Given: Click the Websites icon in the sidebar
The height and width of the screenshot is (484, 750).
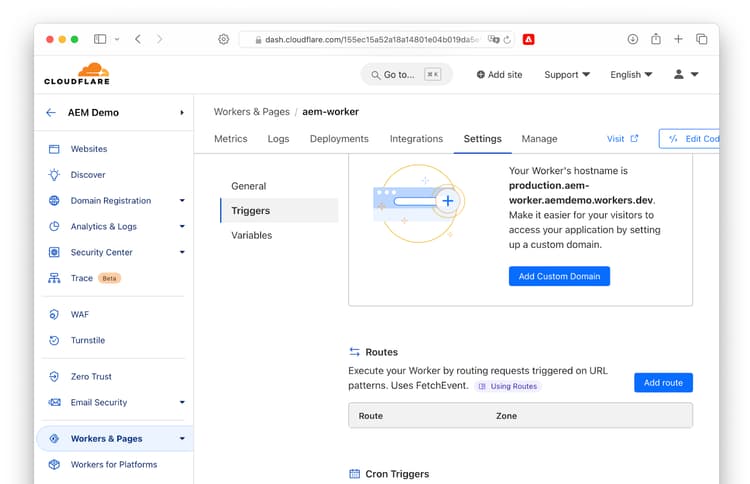Looking at the screenshot, I should point(54,149).
